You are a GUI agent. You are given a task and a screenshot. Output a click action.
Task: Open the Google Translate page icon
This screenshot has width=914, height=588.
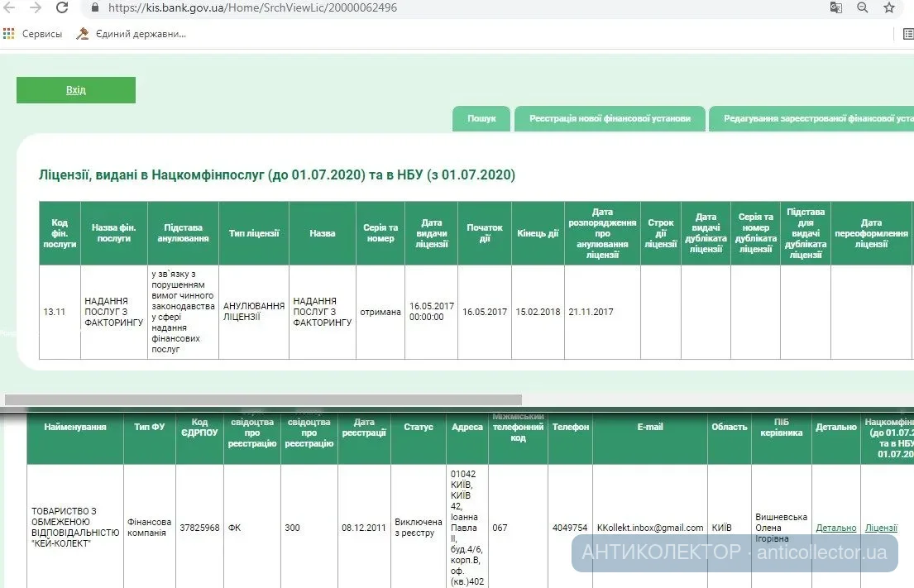coord(836,7)
